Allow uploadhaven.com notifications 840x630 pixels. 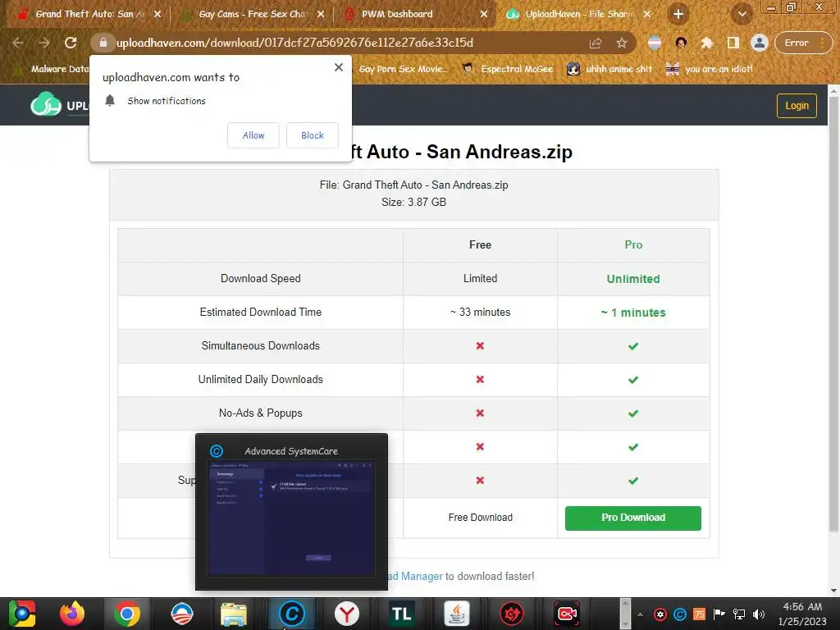(x=253, y=135)
